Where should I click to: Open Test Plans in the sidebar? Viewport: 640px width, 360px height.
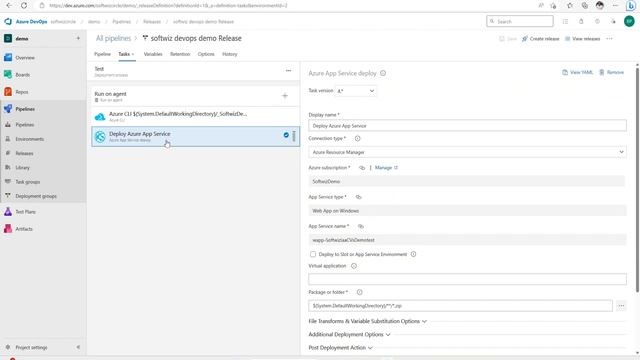click(25, 212)
